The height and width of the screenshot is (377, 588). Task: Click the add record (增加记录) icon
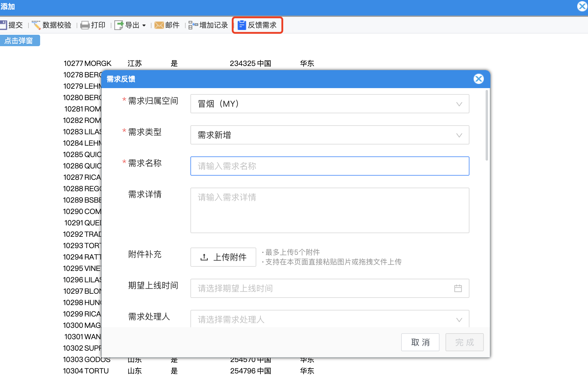(193, 25)
